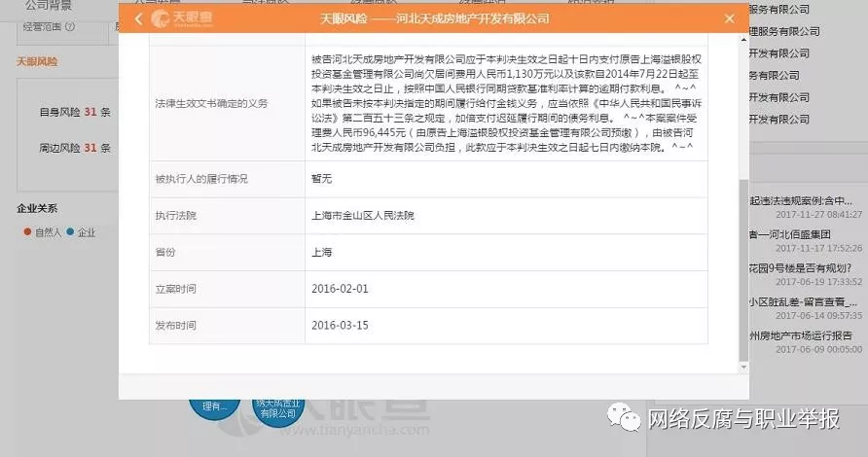Viewport: 868px width, 457px height.
Task: Click the 省份 row label
Action: [165, 252]
